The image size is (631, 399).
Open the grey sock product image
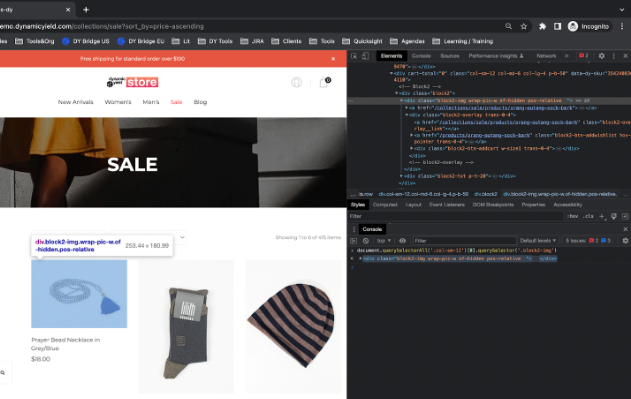186,326
